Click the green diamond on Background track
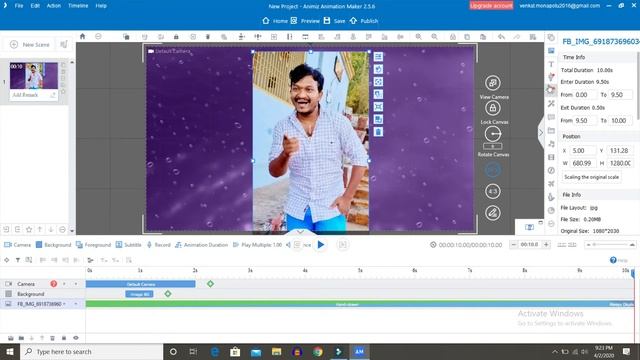Viewport: 640px width, 360px height. pos(168,294)
